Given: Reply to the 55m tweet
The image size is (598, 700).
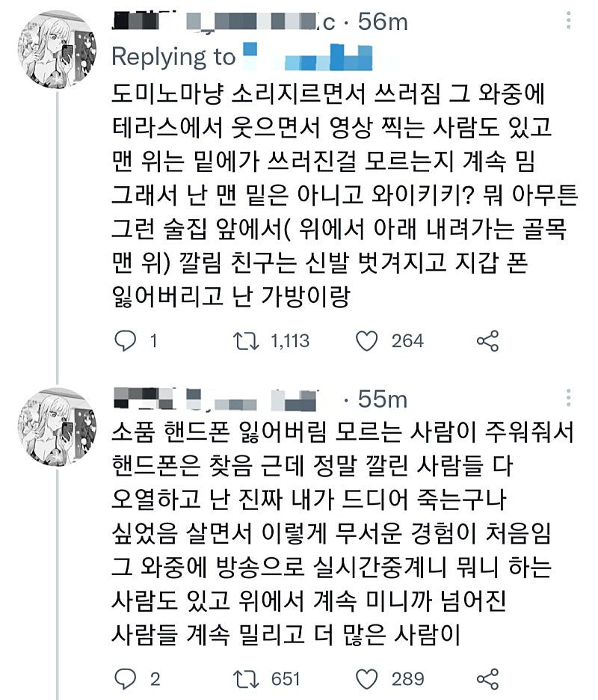Looking at the screenshot, I should (124, 678).
